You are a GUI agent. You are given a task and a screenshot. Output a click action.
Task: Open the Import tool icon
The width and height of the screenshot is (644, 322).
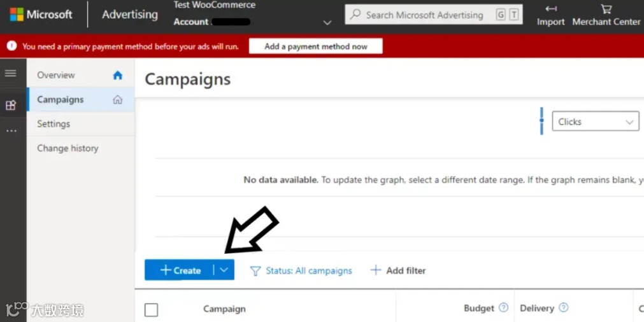tap(551, 8)
